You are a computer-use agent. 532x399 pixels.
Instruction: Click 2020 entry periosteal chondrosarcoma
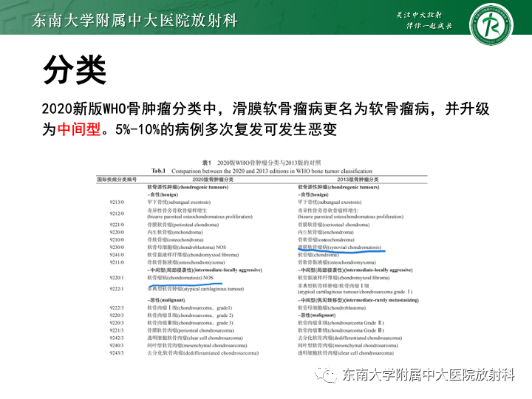pos(191,330)
